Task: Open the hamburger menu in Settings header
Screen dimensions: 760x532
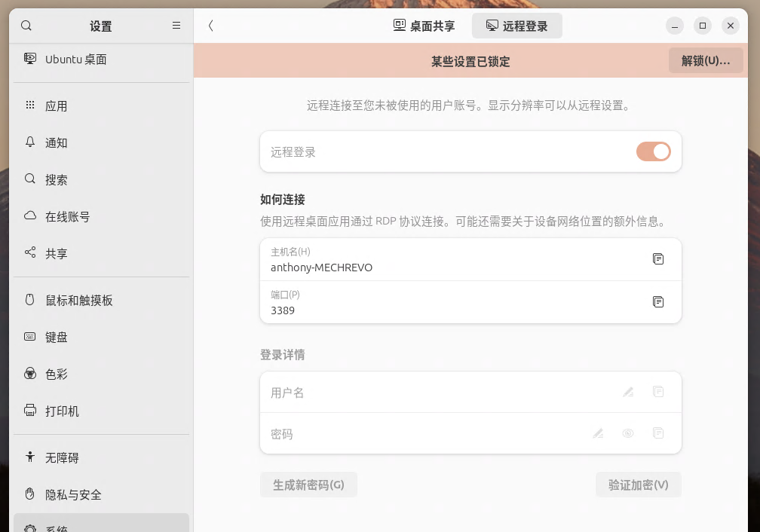Action: click(x=176, y=26)
